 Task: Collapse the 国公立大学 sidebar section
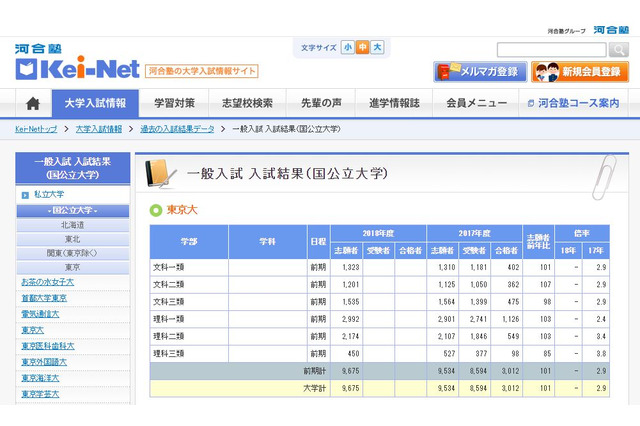click(x=73, y=211)
